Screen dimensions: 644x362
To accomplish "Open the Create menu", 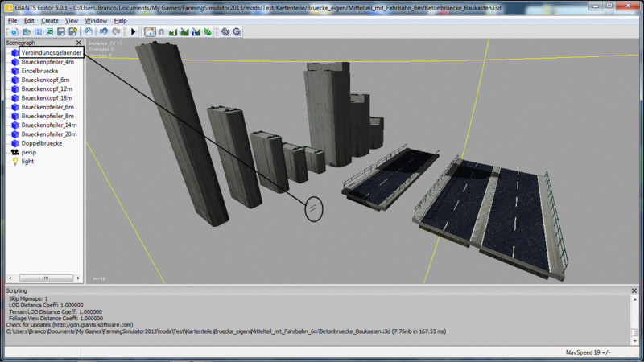I will (50, 20).
